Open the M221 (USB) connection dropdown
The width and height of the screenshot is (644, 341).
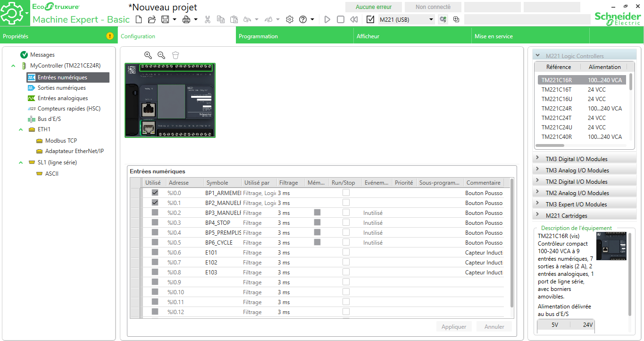[x=431, y=19]
